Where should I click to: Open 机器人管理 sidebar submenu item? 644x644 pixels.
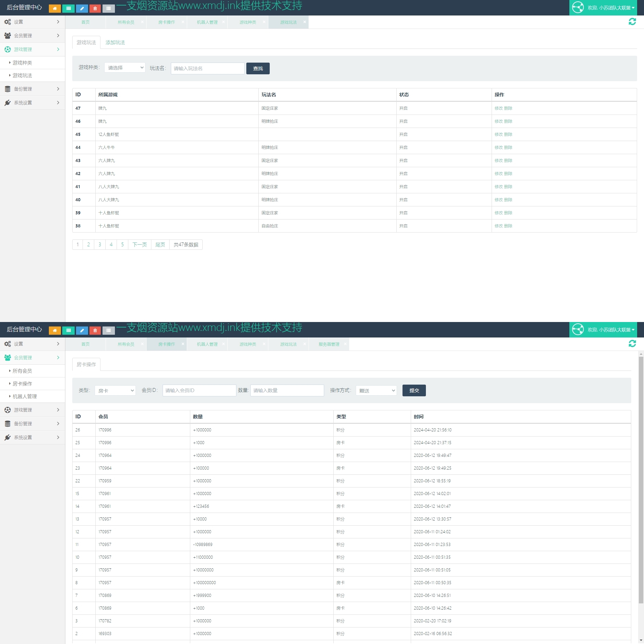coord(25,396)
